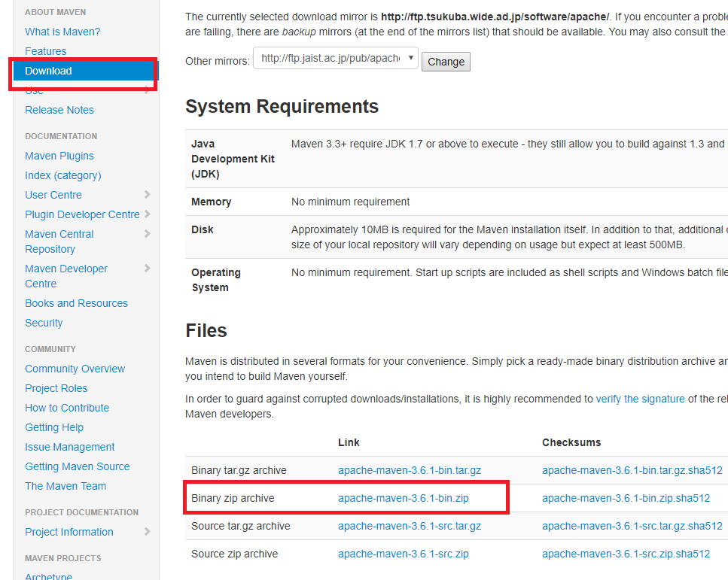Open the Books and Resources link
The width and height of the screenshot is (728, 580).
click(76, 303)
